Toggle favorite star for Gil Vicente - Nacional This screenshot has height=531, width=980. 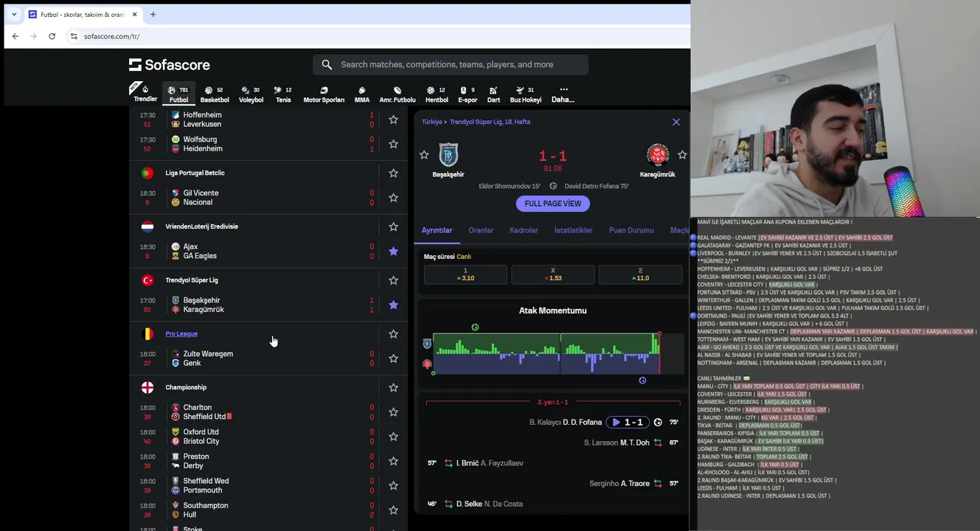393,198
